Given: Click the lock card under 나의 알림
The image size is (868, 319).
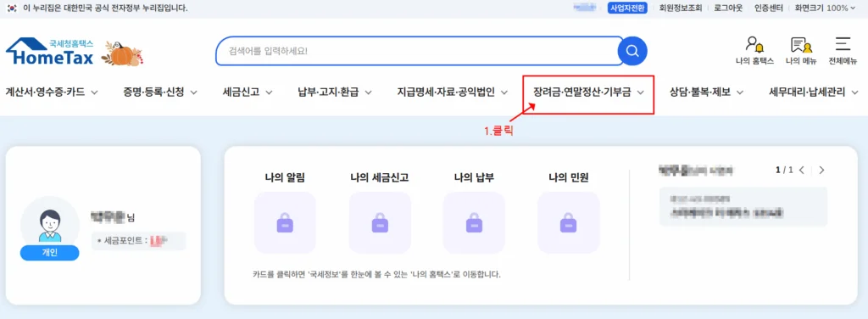Looking at the screenshot, I should (x=285, y=222).
